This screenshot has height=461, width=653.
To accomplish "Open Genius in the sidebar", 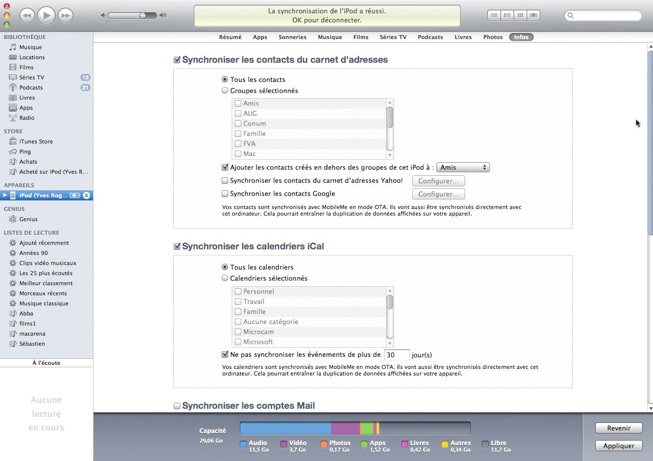I will point(28,219).
